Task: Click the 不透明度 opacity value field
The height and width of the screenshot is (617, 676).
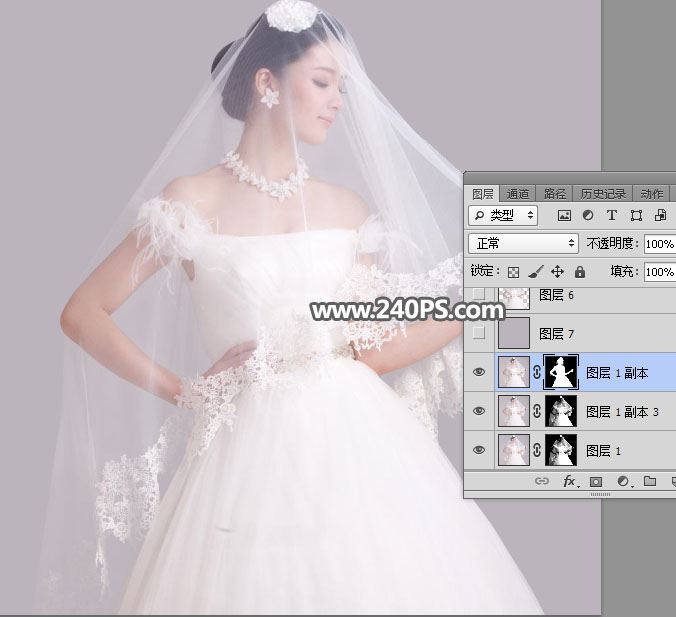Action: [x=660, y=244]
